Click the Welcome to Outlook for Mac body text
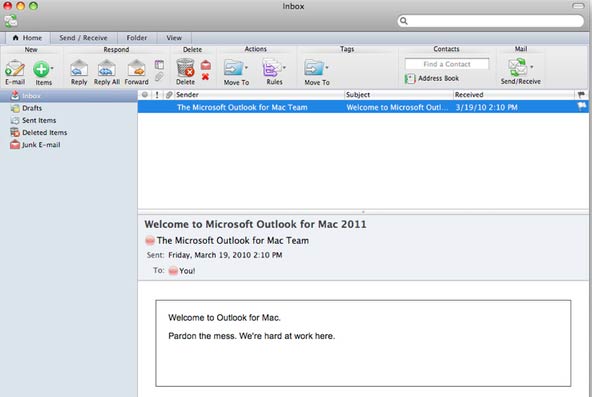 pyautogui.click(x=224, y=318)
